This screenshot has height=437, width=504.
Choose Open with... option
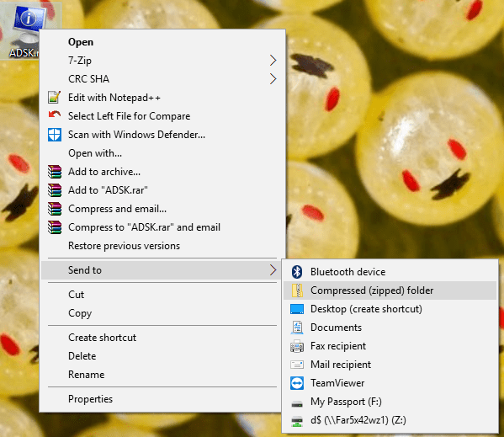pos(162,153)
